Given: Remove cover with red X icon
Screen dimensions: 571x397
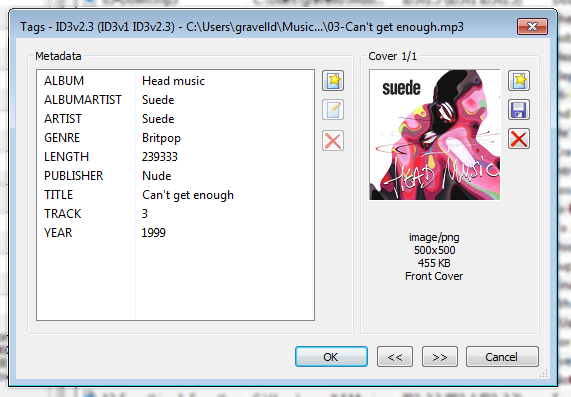Looking at the screenshot, I should pos(519,139).
